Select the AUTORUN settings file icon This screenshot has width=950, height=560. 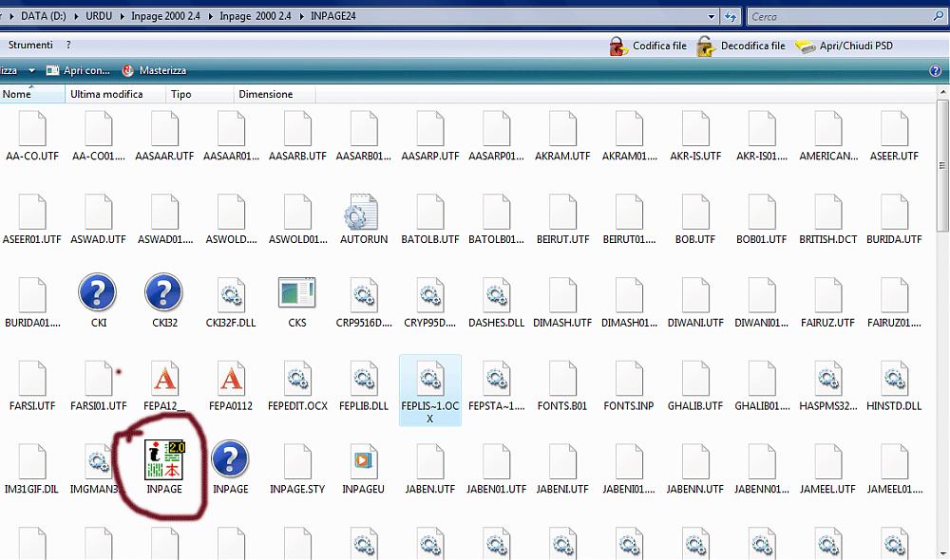[x=363, y=211]
